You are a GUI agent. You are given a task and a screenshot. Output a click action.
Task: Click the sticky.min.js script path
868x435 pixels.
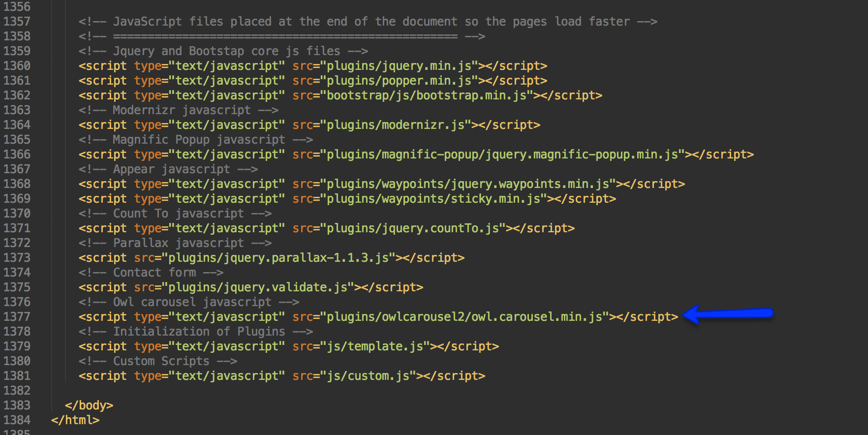point(434,199)
